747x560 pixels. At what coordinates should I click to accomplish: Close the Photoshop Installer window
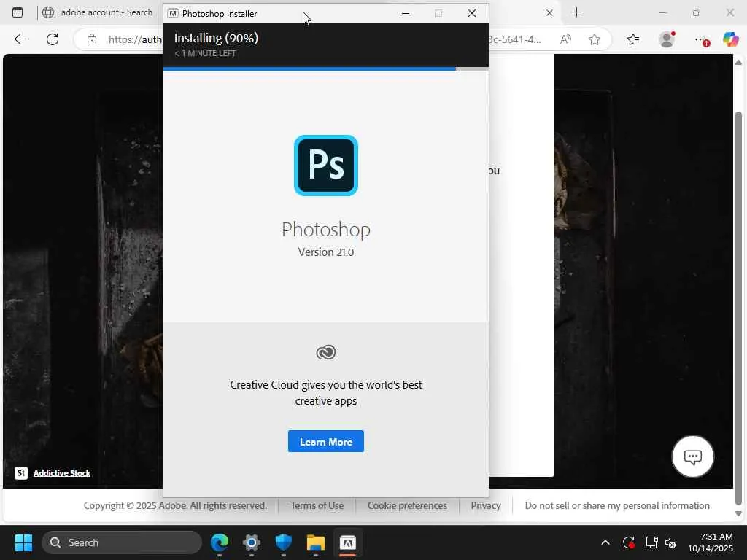472,13
